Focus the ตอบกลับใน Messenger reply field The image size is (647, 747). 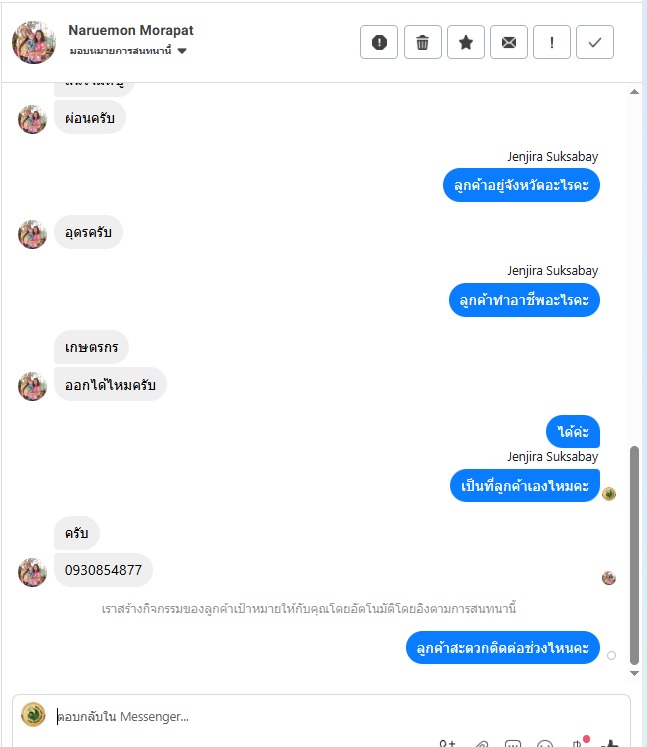(x=334, y=717)
